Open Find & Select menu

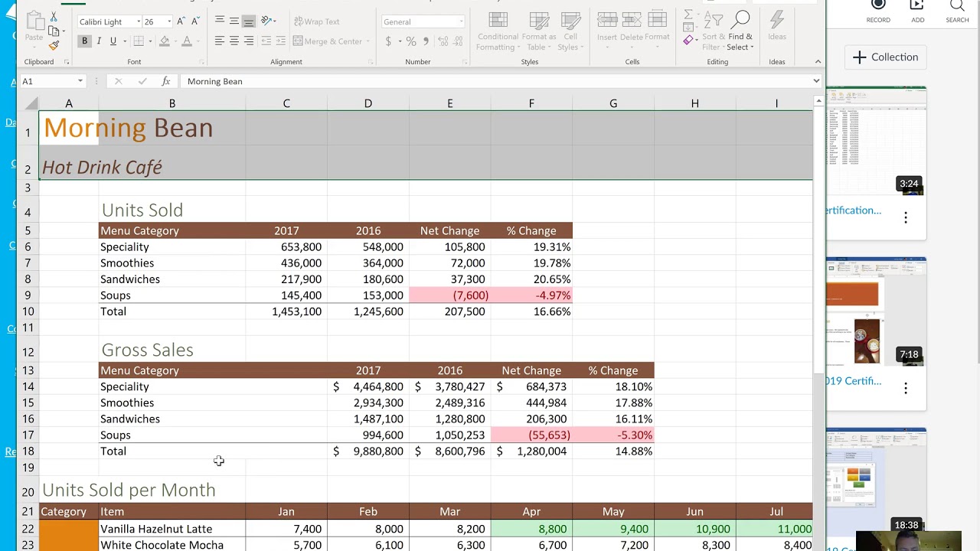740,31
